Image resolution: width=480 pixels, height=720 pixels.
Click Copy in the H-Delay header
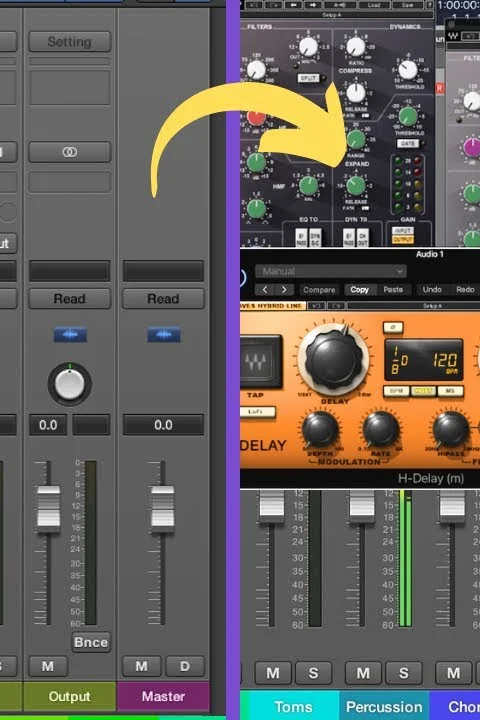[x=360, y=290]
